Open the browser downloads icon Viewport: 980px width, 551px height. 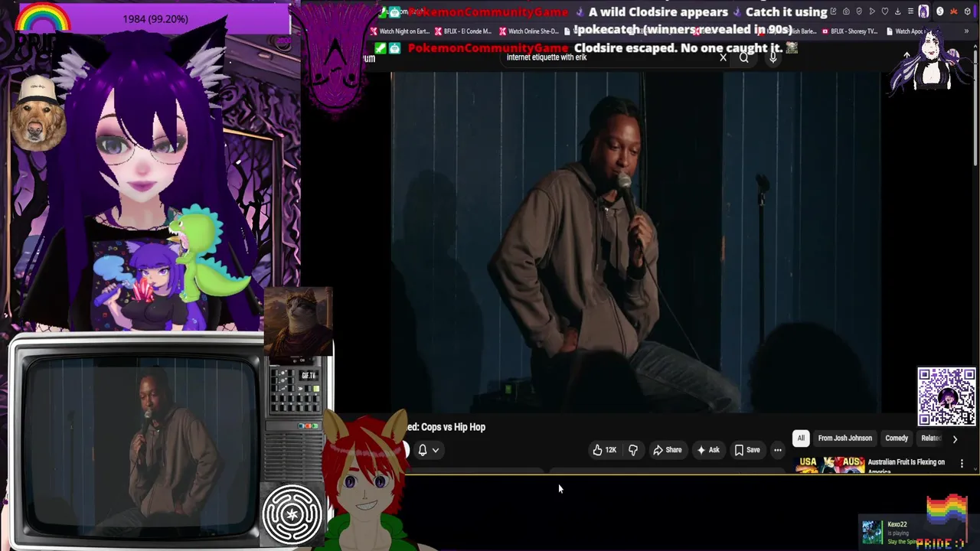897,11
